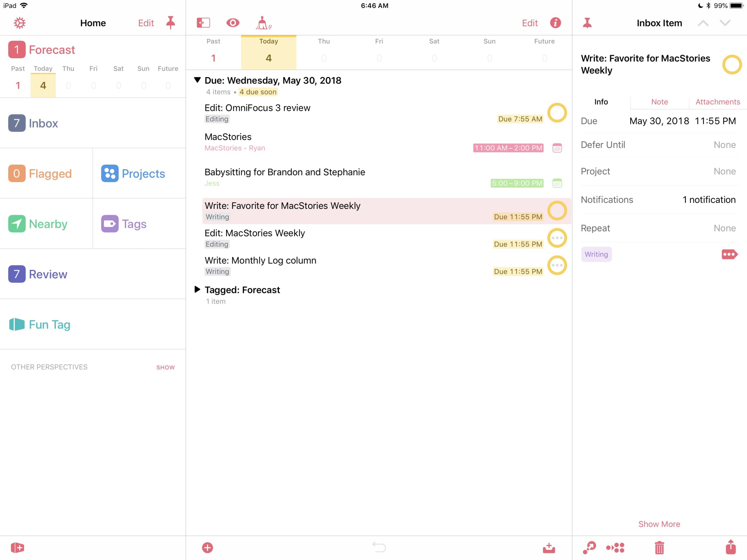Expand the Tagged: Forecast section
Screen dimensions: 747x560
pyautogui.click(x=198, y=289)
